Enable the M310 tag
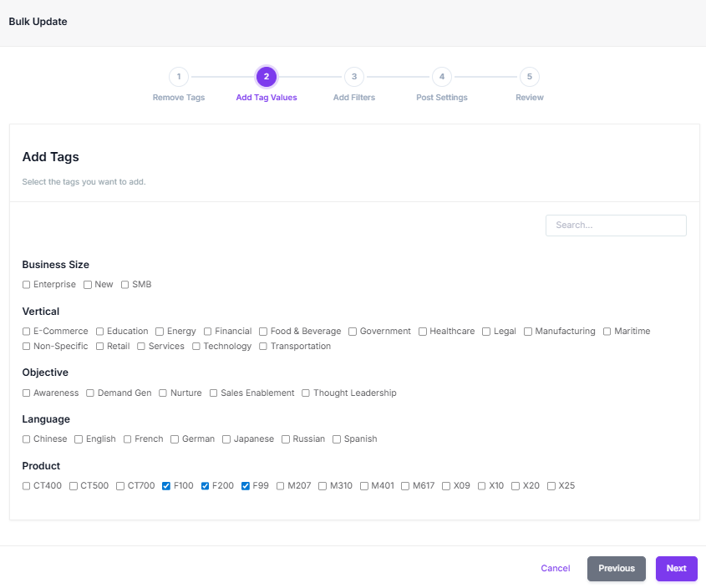Viewport: 706px width, 588px height. coord(323,486)
